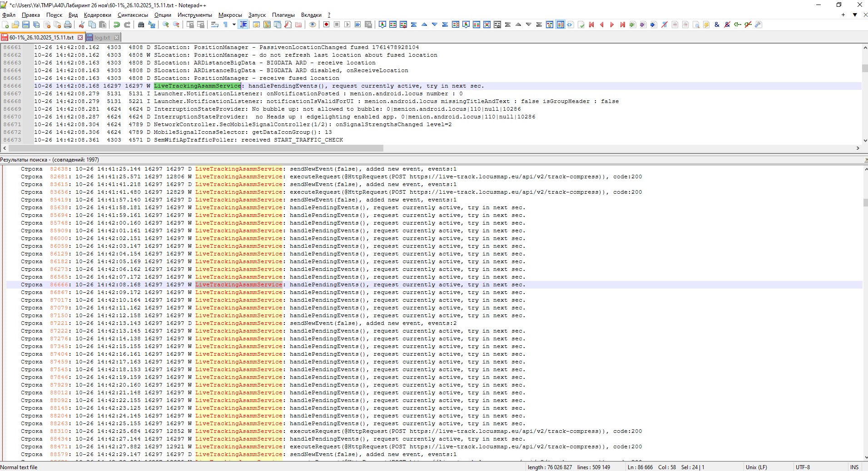Click the Zoom Out magnifier icon

176,25
